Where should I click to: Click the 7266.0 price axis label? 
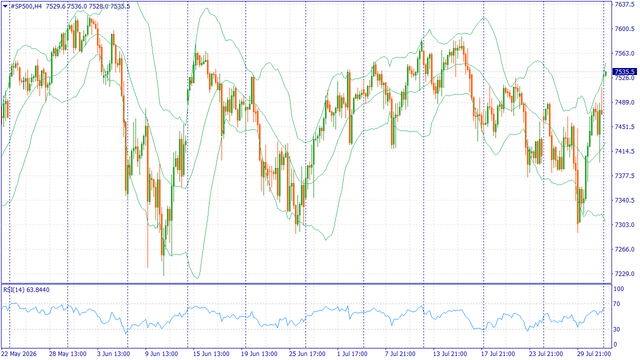pyautogui.click(x=624, y=249)
